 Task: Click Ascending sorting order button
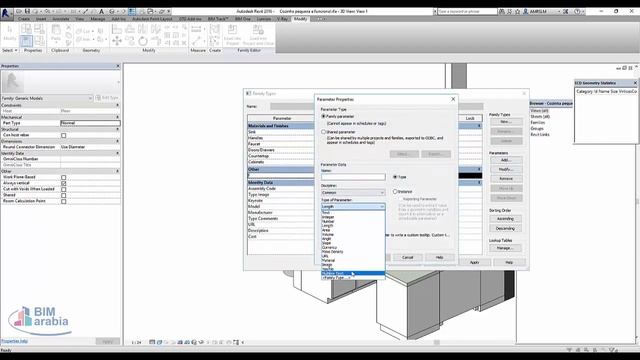pos(506,219)
